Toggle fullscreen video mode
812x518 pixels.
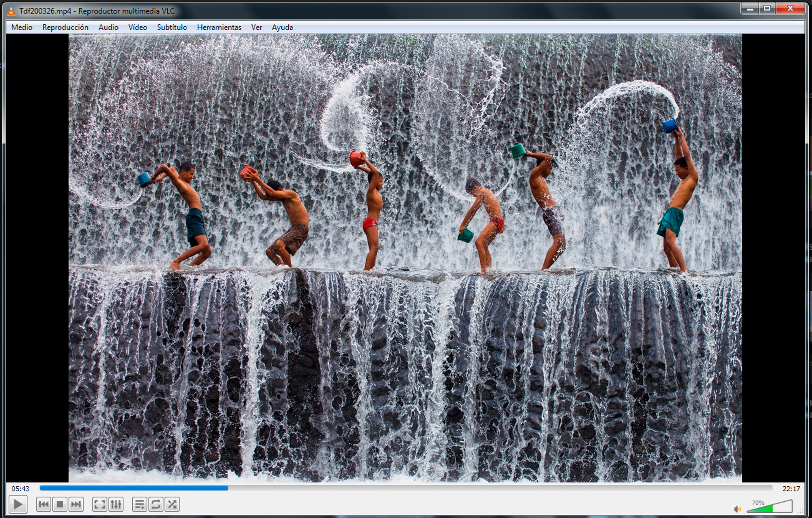(x=99, y=505)
